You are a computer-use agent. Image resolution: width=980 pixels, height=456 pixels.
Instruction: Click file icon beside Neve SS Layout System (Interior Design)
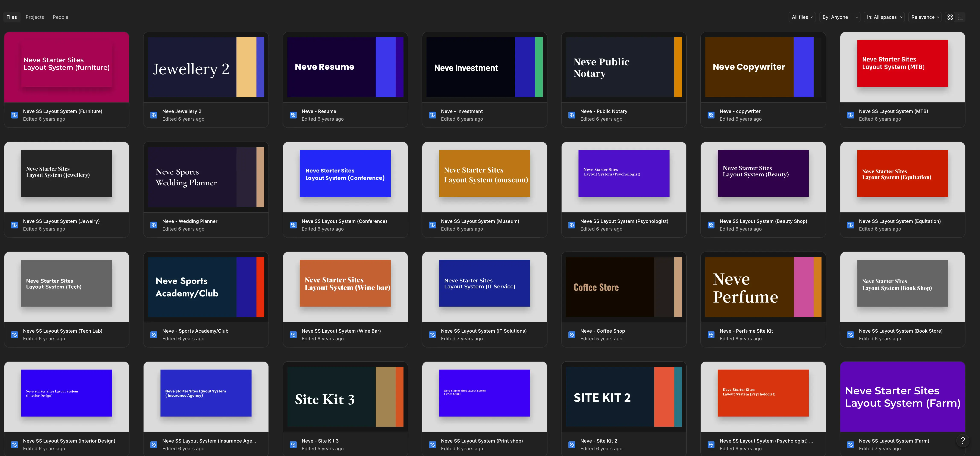click(x=15, y=444)
